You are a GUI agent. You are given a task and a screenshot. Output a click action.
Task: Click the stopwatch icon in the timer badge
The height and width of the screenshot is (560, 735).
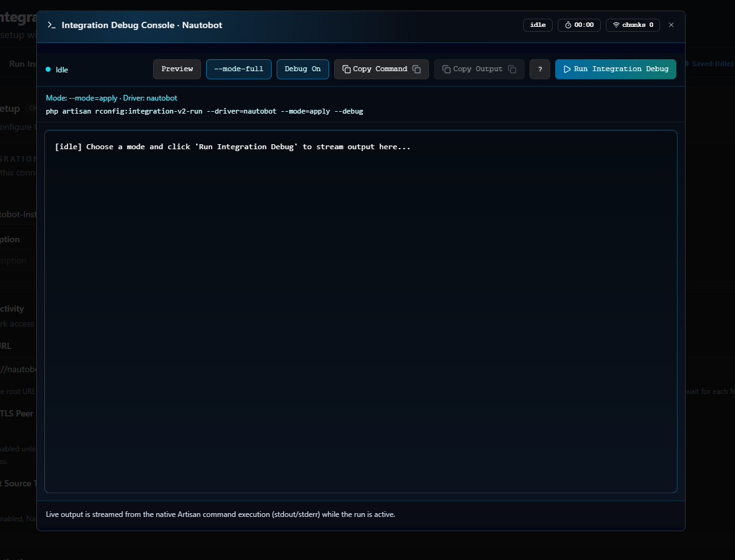pos(568,25)
